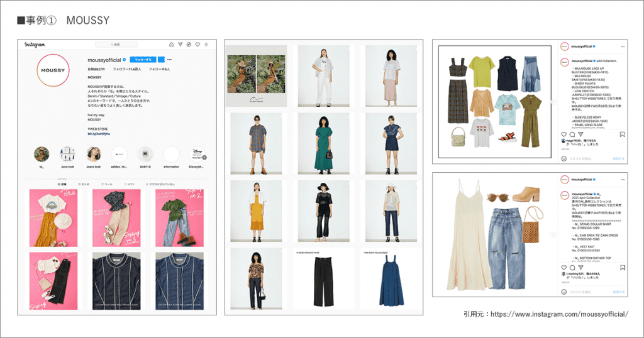Open the suggestions dropdown next to follow button
This screenshot has height=338, width=644.
161,60
